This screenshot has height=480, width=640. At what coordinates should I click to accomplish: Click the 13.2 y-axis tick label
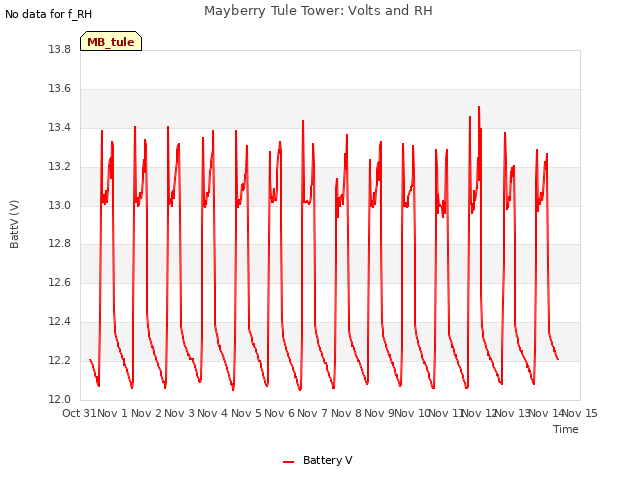pos(60,166)
